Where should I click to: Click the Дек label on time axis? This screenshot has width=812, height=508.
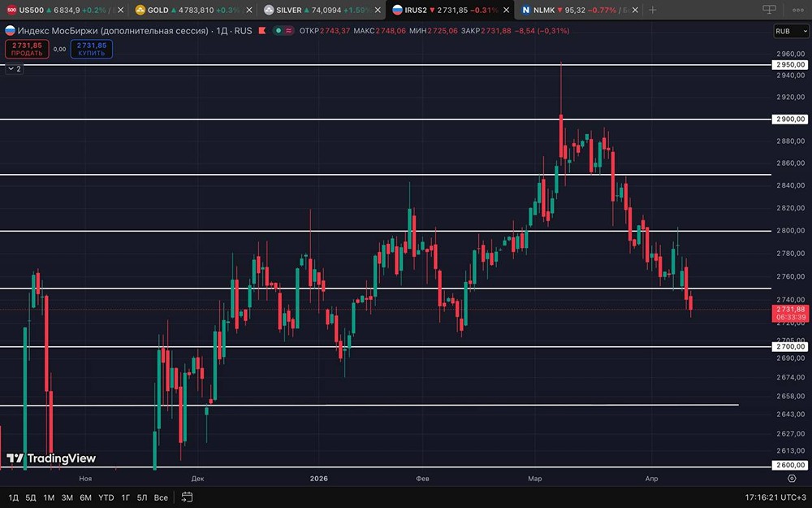pyautogui.click(x=197, y=479)
